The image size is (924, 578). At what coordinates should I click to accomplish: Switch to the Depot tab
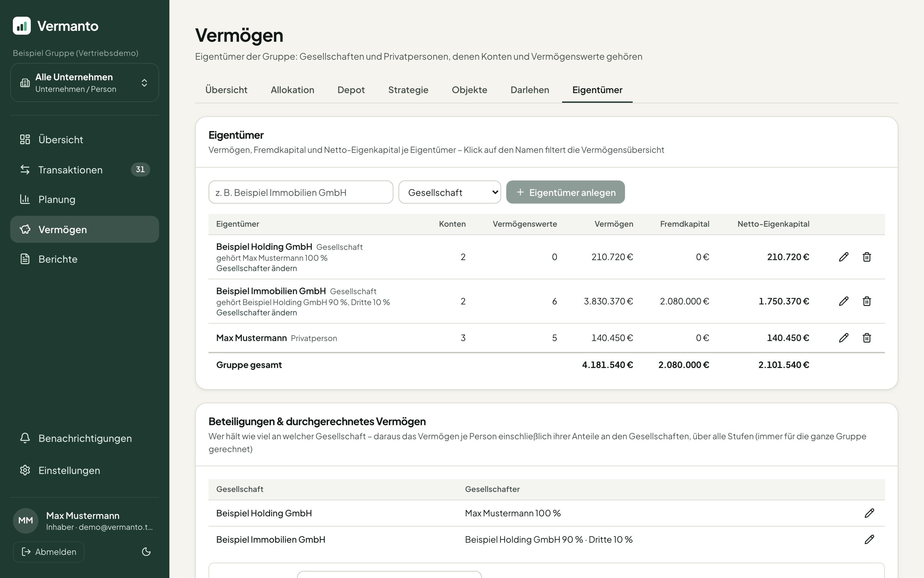(x=351, y=90)
